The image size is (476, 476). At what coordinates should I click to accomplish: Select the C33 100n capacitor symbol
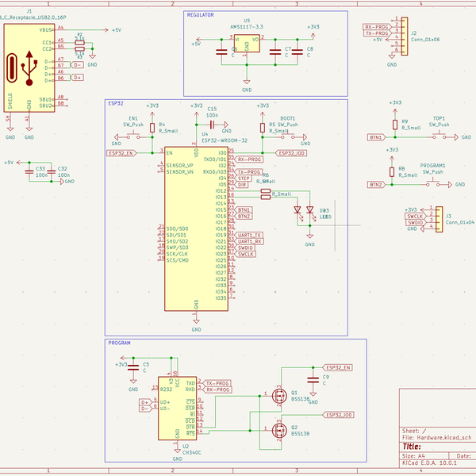[x=29, y=172]
